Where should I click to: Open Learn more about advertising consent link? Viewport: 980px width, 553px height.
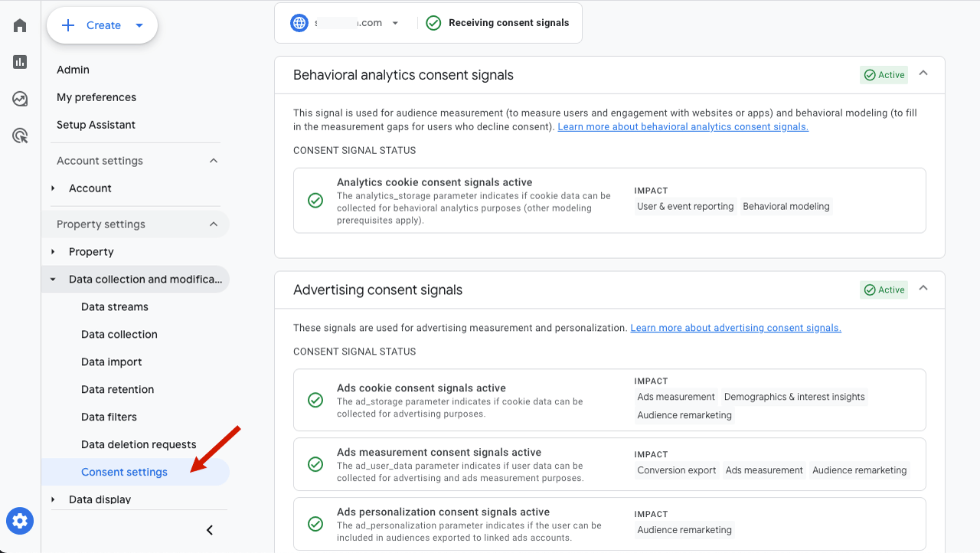736,328
